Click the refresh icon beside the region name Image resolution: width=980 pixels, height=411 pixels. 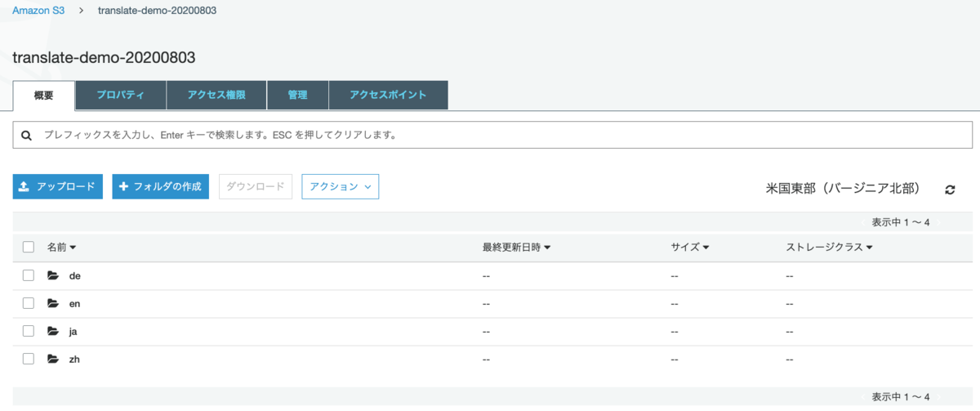[x=950, y=189]
